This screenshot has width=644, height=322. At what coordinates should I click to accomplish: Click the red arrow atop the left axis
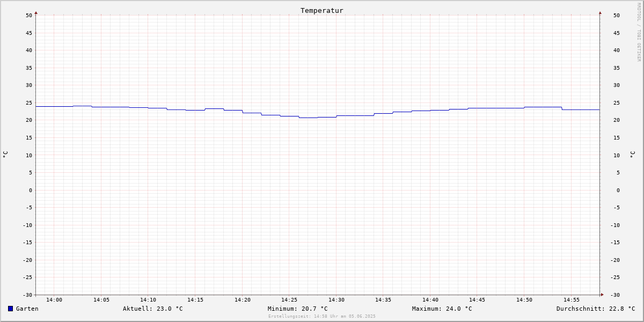(36, 12)
